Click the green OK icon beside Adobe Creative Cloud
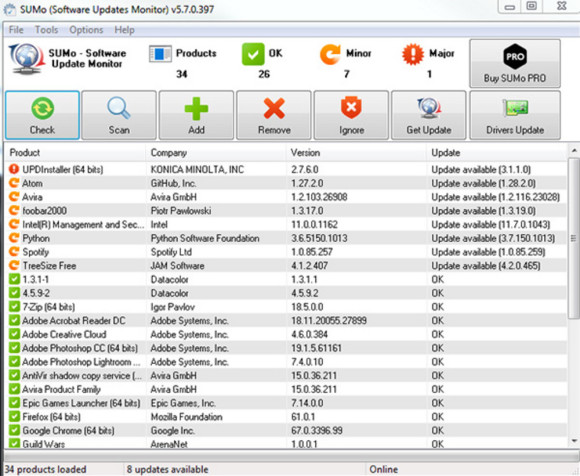The height and width of the screenshot is (476, 580). coord(14,334)
